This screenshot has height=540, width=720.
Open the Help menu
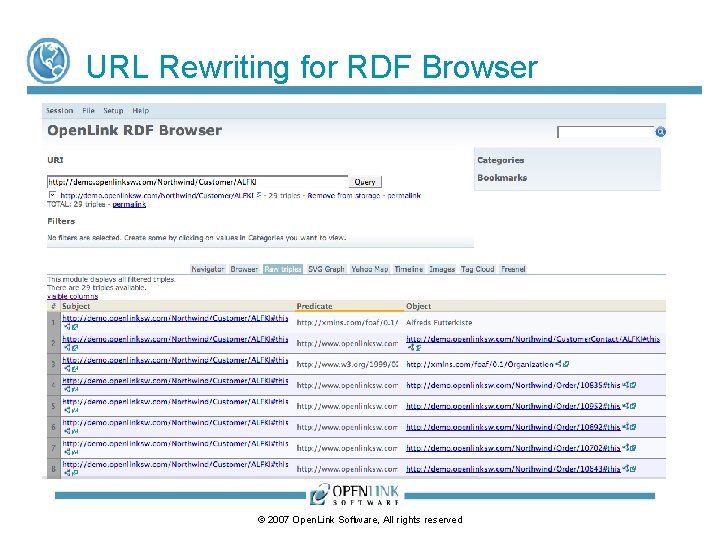[141, 111]
